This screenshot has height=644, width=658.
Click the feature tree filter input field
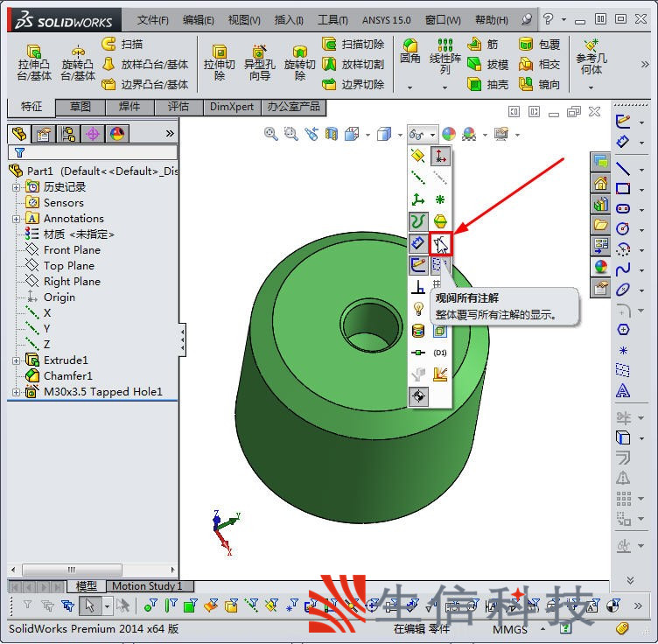(x=93, y=152)
